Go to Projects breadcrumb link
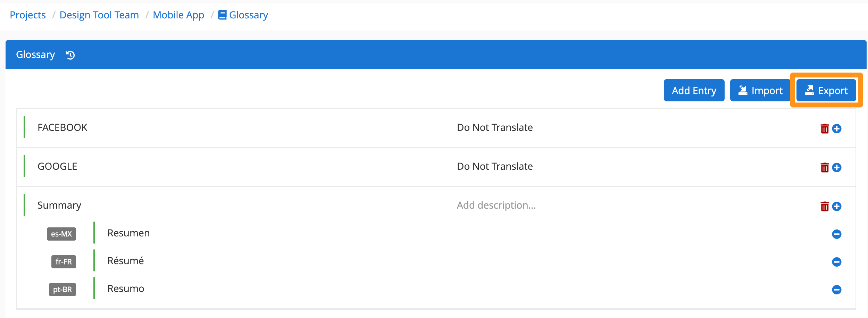 pos(28,15)
